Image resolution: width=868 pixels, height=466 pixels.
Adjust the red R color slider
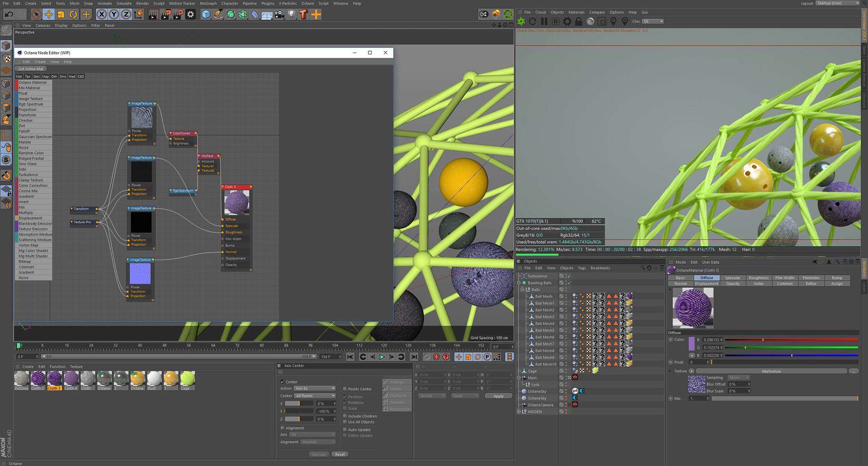[792, 339]
